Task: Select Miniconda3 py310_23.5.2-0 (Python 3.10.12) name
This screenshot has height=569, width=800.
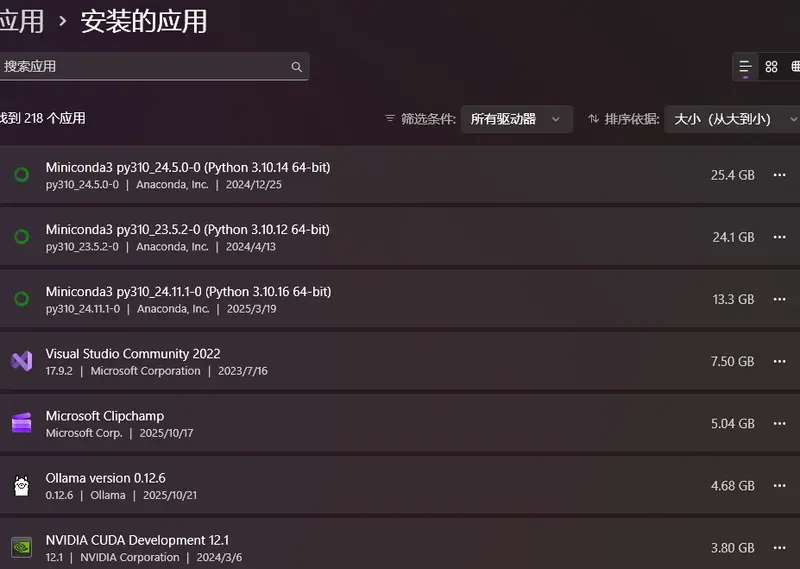Action: click(187, 230)
